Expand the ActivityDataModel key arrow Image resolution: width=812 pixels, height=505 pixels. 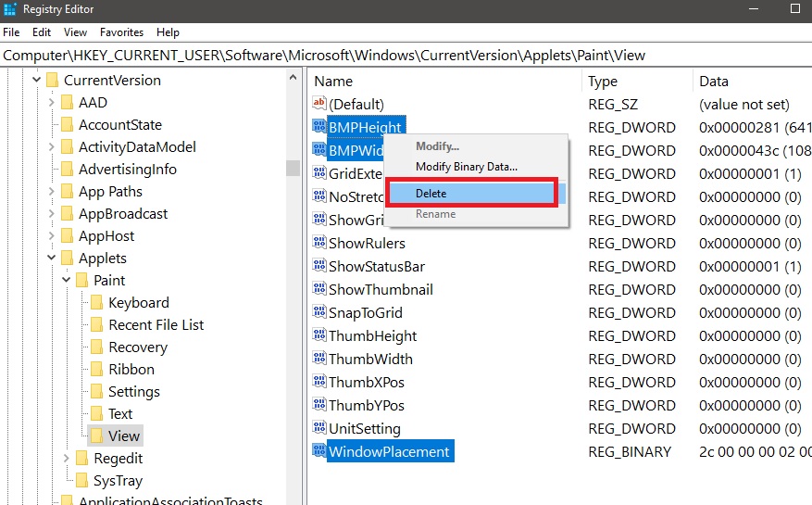pos(51,146)
